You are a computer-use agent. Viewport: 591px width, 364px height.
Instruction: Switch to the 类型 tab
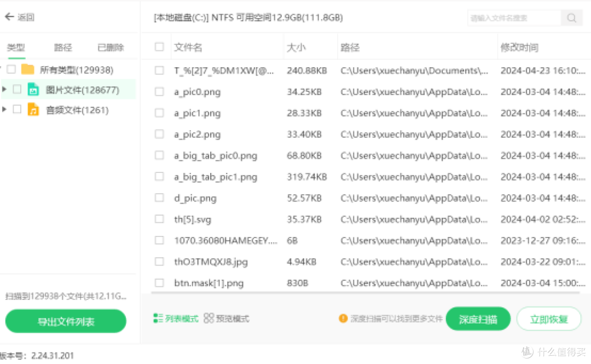16,48
